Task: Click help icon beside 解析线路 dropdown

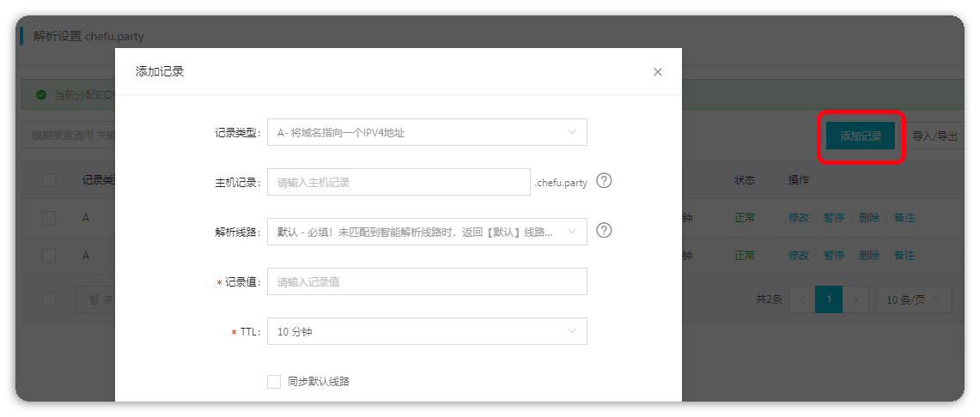Action: point(604,231)
